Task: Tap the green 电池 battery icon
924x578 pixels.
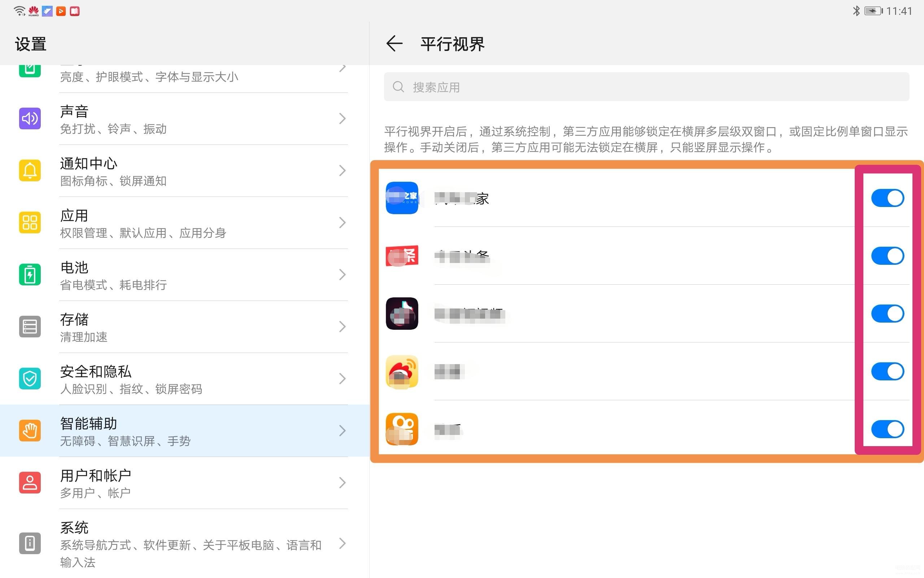Action: click(x=30, y=275)
